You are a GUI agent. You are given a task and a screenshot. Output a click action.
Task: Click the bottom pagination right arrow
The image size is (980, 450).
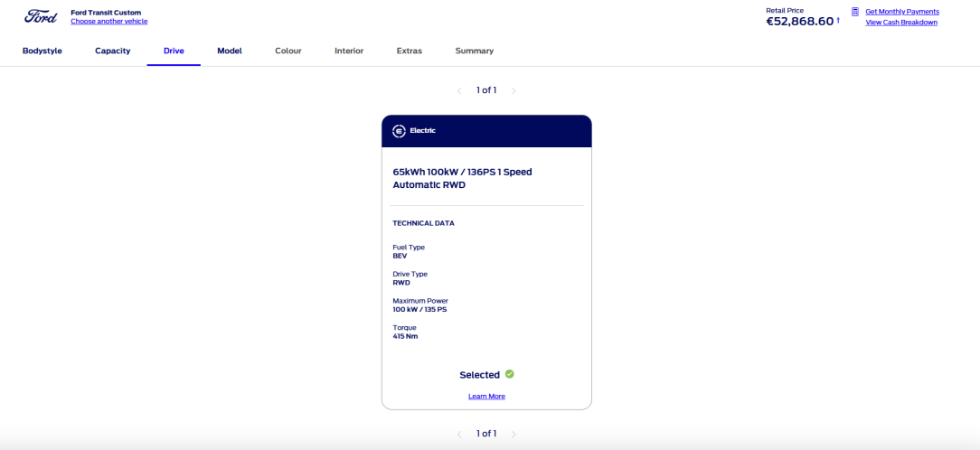pyautogui.click(x=514, y=434)
